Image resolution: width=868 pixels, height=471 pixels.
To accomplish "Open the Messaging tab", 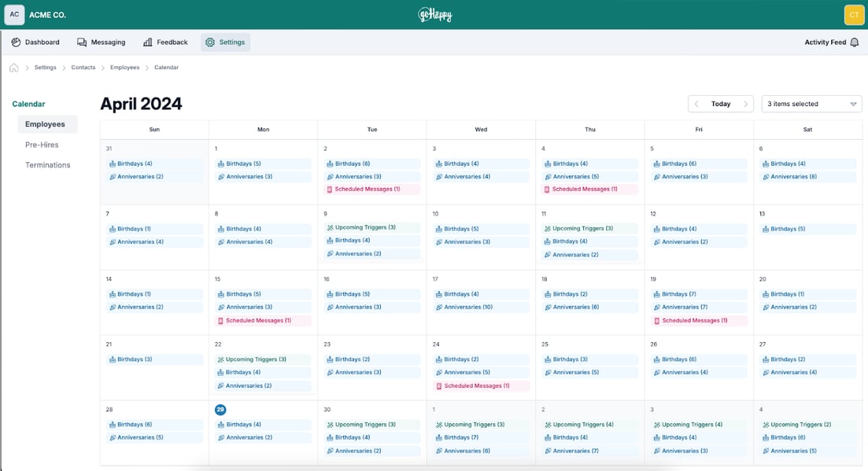I will pos(102,42).
